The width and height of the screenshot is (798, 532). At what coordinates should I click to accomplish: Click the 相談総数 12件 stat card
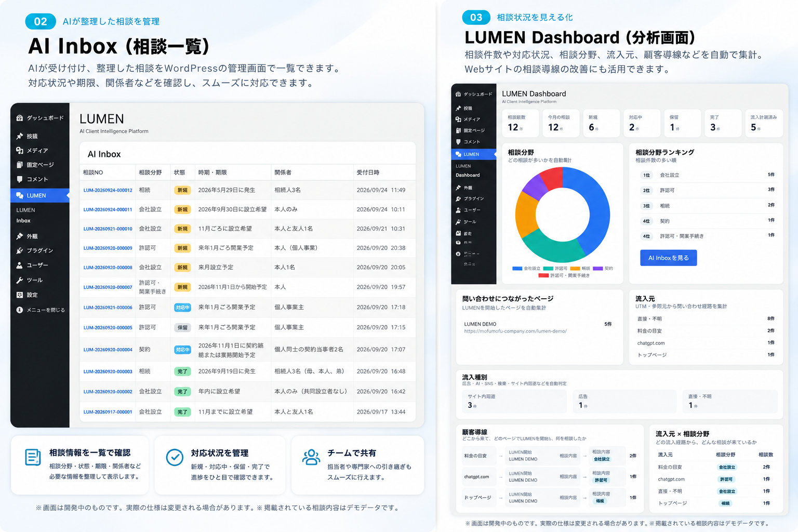point(520,123)
